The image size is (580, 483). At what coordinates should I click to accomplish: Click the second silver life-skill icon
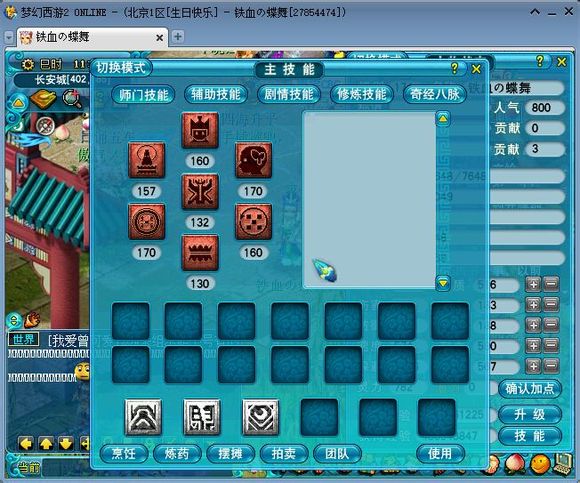202,417
